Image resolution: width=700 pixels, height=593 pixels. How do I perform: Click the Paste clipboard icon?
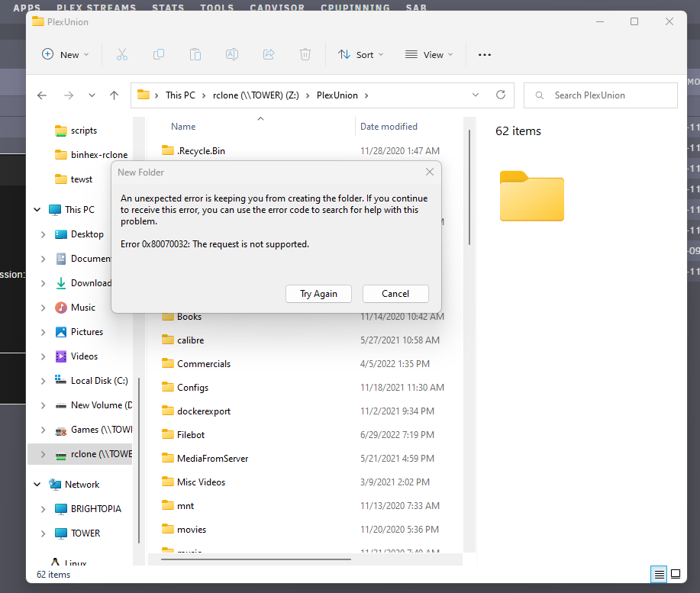[x=195, y=54]
